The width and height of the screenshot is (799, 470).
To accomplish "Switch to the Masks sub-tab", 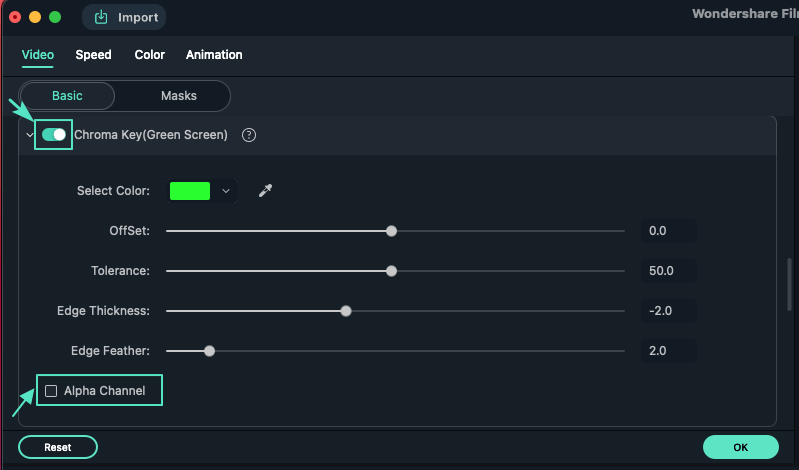I will pyautogui.click(x=179, y=96).
